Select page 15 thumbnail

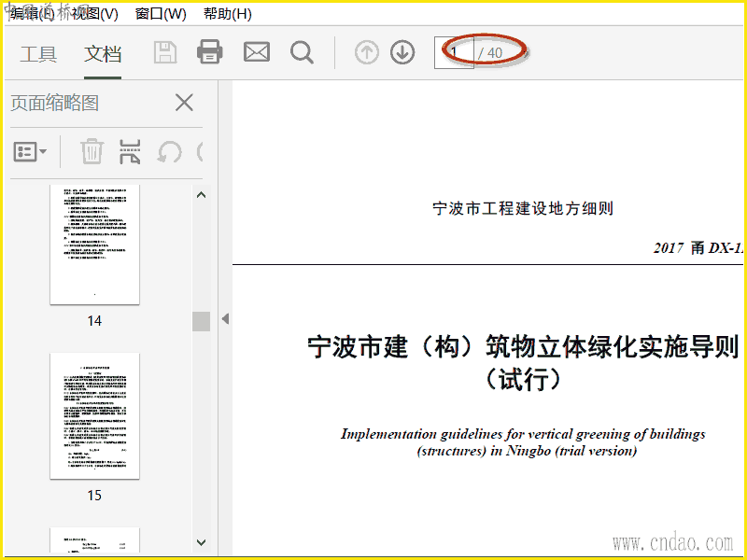[95, 415]
